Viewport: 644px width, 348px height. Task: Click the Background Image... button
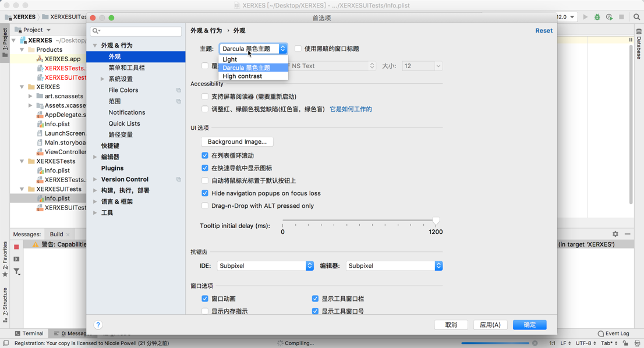coord(237,141)
